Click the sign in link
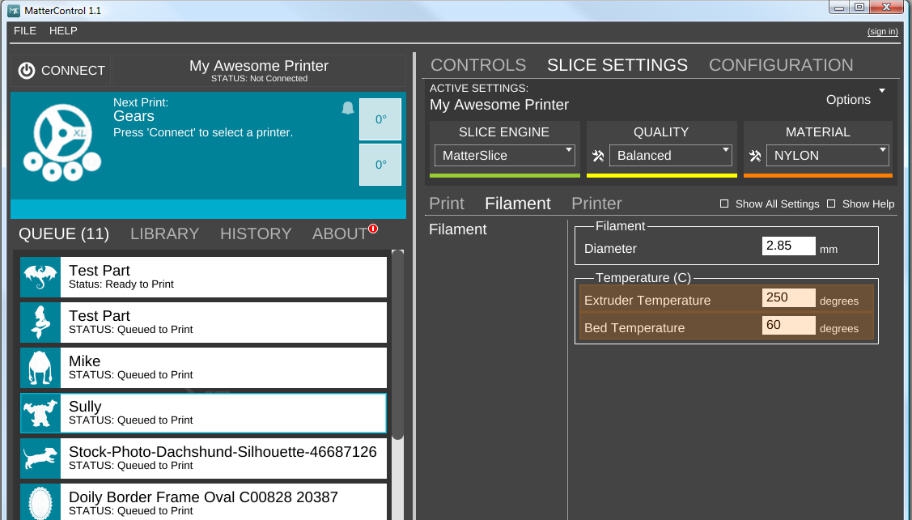Image resolution: width=912 pixels, height=520 pixels. tap(882, 32)
